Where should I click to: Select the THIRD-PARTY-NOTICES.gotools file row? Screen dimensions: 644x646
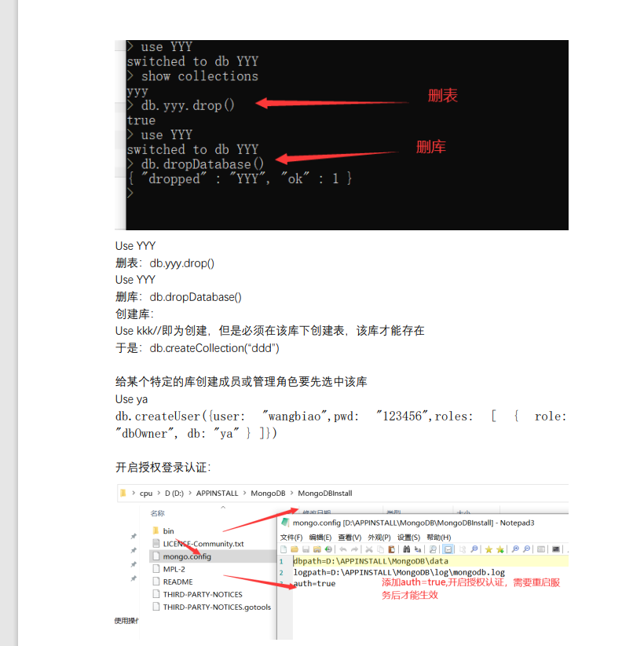coord(213,607)
